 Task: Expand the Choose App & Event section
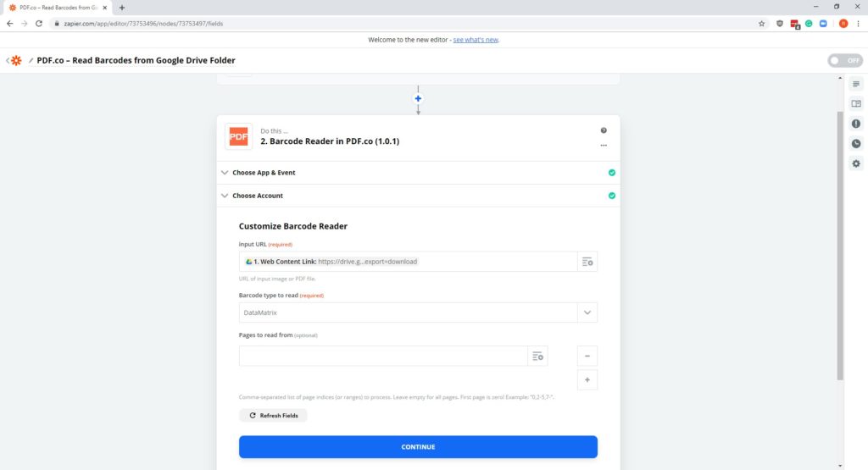(418, 173)
